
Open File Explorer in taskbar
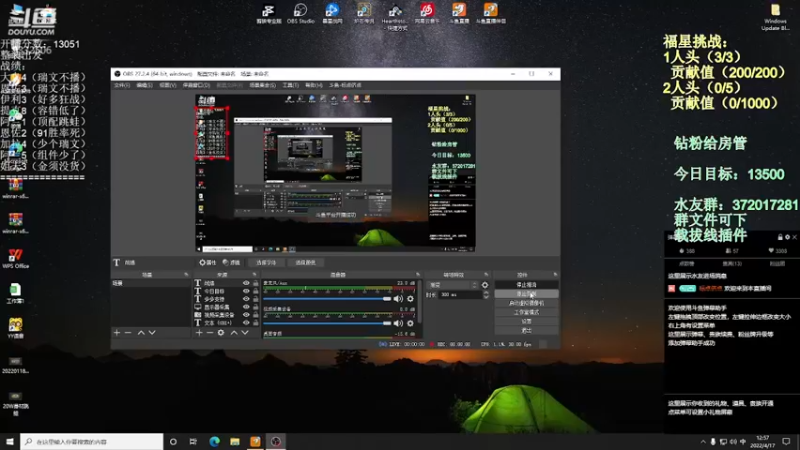pyautogui.click(x=235, y=441)
